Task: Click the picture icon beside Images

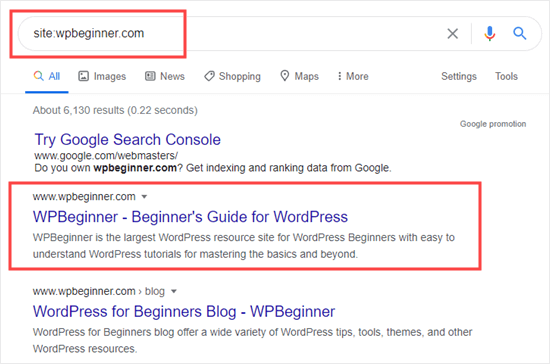Action: [83, 76]
